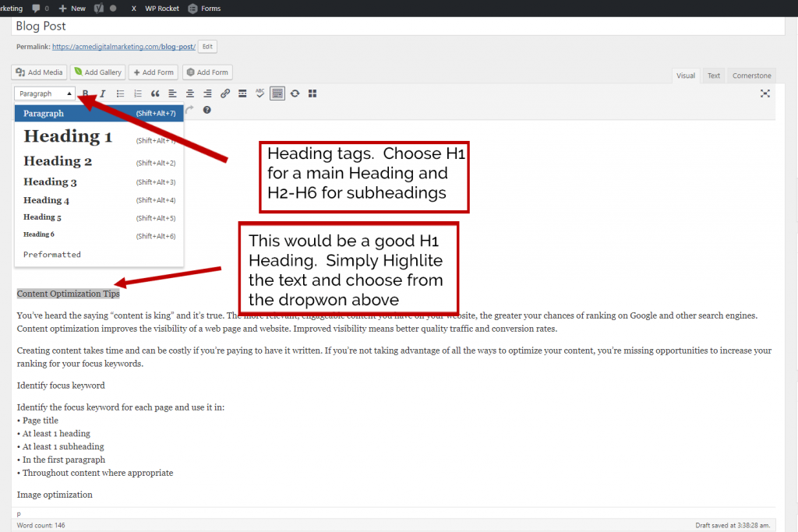Viewport: 798px width, 532px height.
Task: Center align the text
Action: [190, 93]
